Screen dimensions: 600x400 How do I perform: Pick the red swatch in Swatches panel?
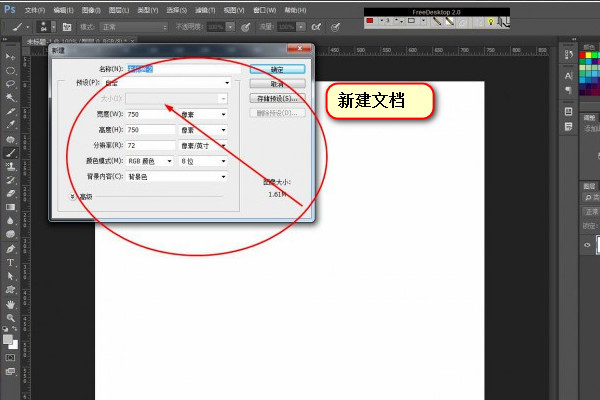point(582,56)
